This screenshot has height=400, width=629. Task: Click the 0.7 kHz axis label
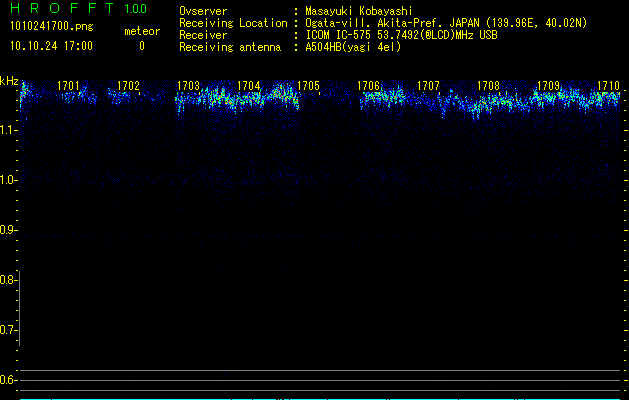point(8,330)
